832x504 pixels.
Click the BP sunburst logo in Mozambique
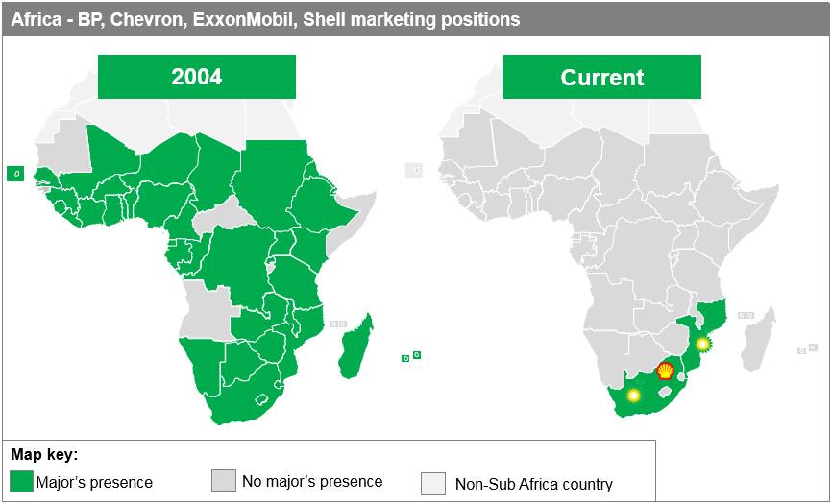tap(702, 345)
